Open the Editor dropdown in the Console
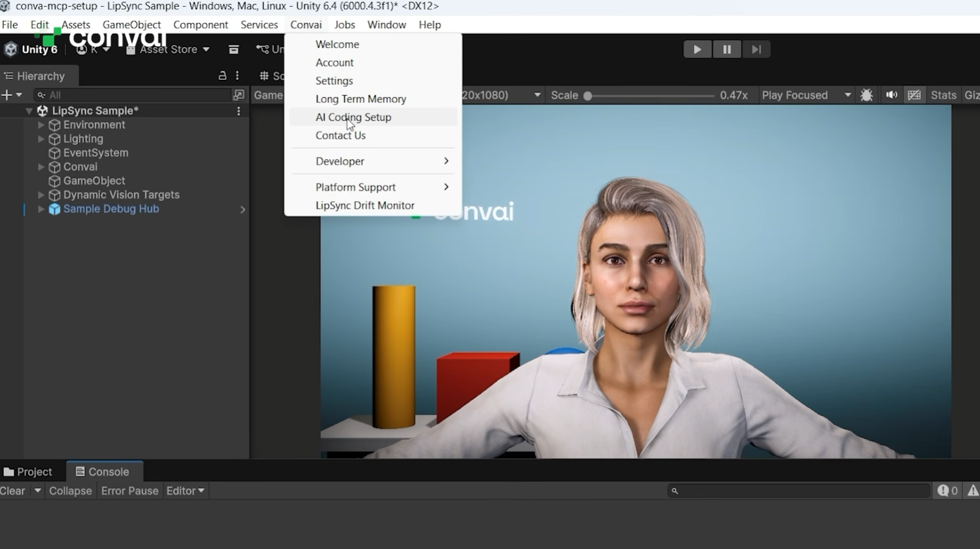 click(186, 491)
